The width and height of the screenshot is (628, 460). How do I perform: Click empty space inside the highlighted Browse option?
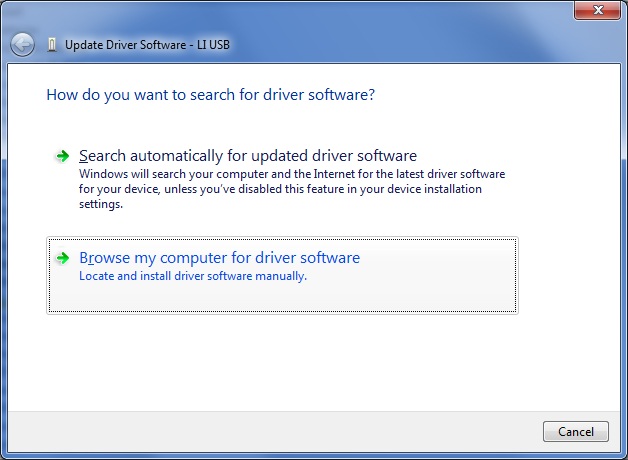click(x=440, y=290)
